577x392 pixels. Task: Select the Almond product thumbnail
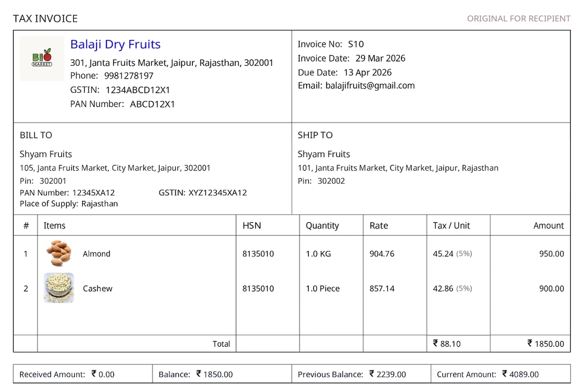tap(58, 254)
